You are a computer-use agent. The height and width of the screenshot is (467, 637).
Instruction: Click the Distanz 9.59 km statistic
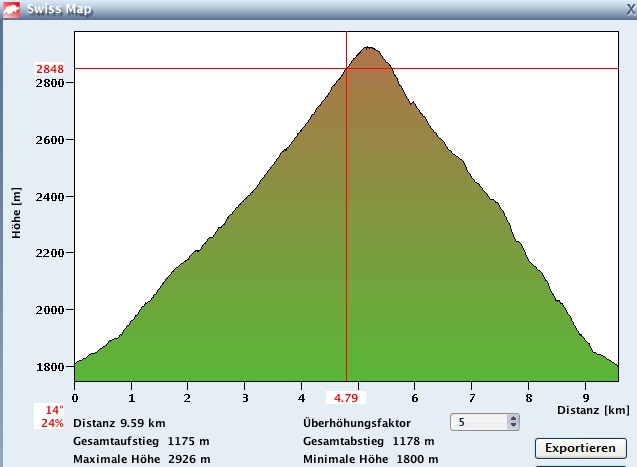[x=119, y=423]
